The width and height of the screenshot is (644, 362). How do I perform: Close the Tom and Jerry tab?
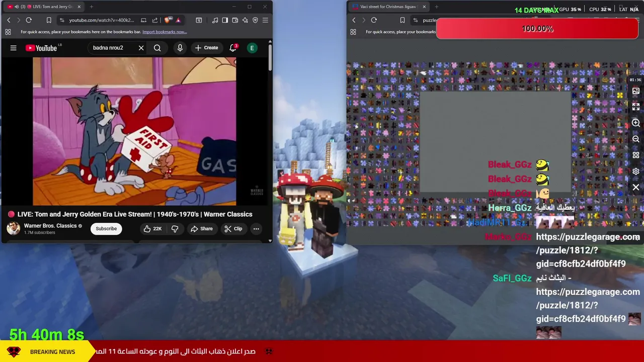(x=79, y=7)
